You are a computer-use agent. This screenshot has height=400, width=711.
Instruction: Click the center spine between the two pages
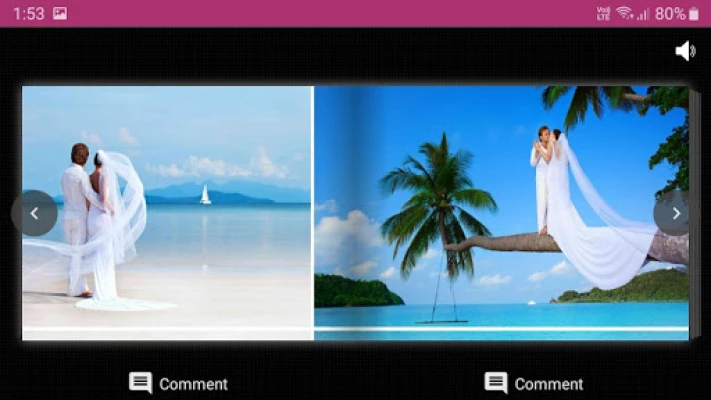313,212
